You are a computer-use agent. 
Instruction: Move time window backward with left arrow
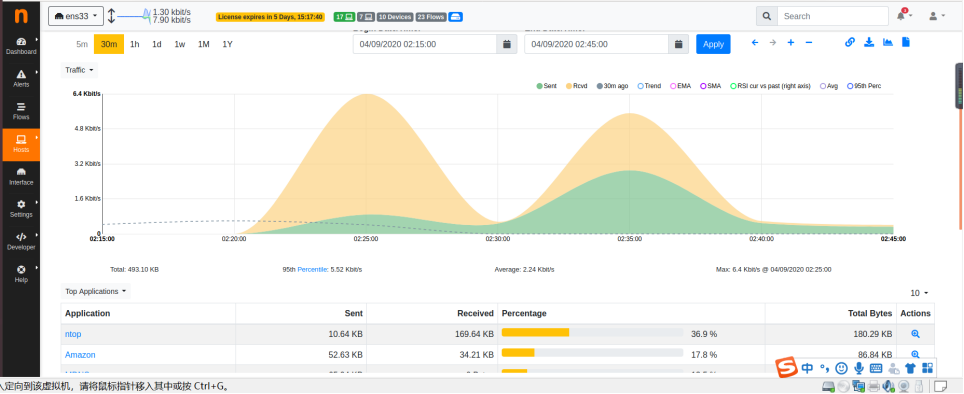(x=755, y=42)
